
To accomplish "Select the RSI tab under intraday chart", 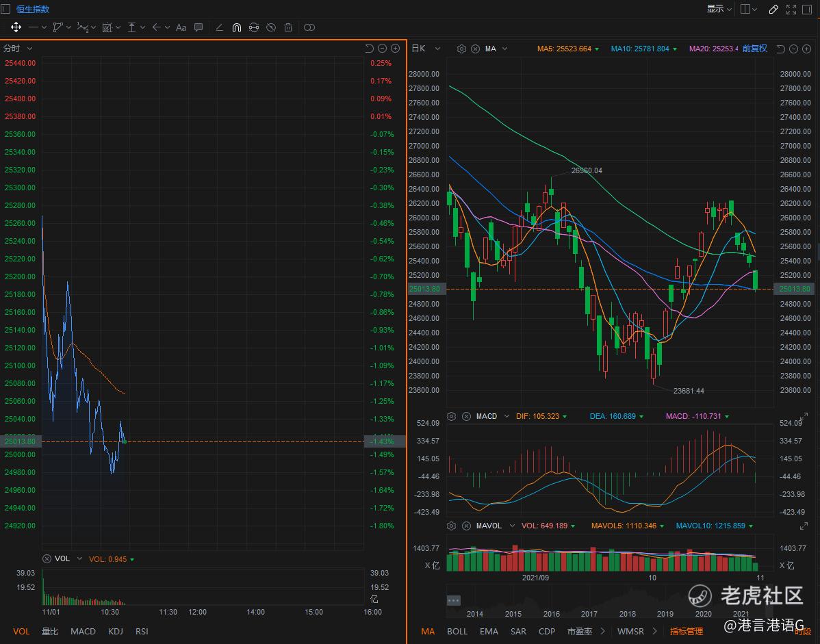I will (x=142, y=631).
